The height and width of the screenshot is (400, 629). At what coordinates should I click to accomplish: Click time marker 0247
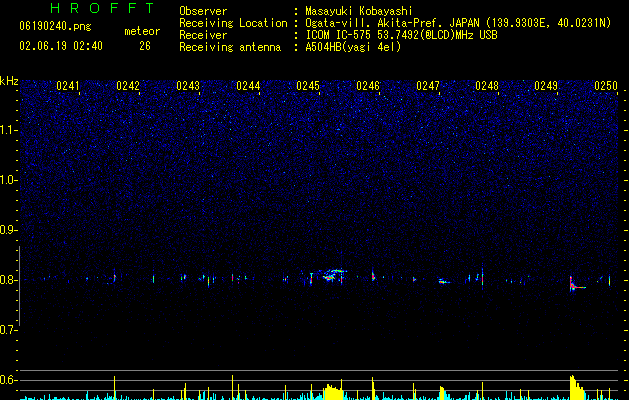point(428,86)
